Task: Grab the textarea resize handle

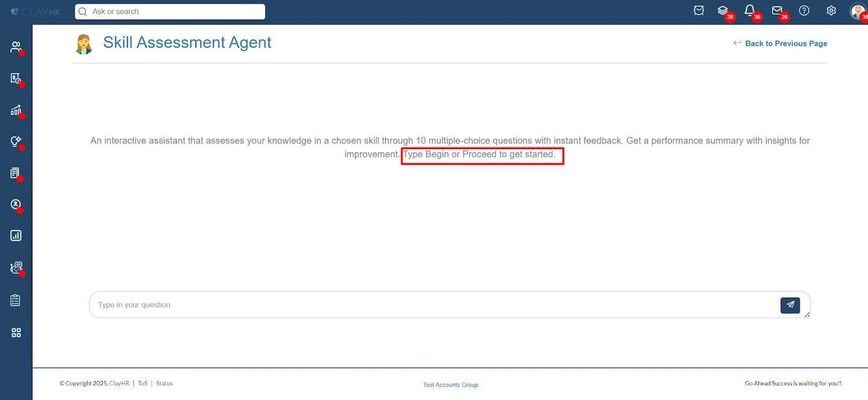Action: tap(807, 315)
